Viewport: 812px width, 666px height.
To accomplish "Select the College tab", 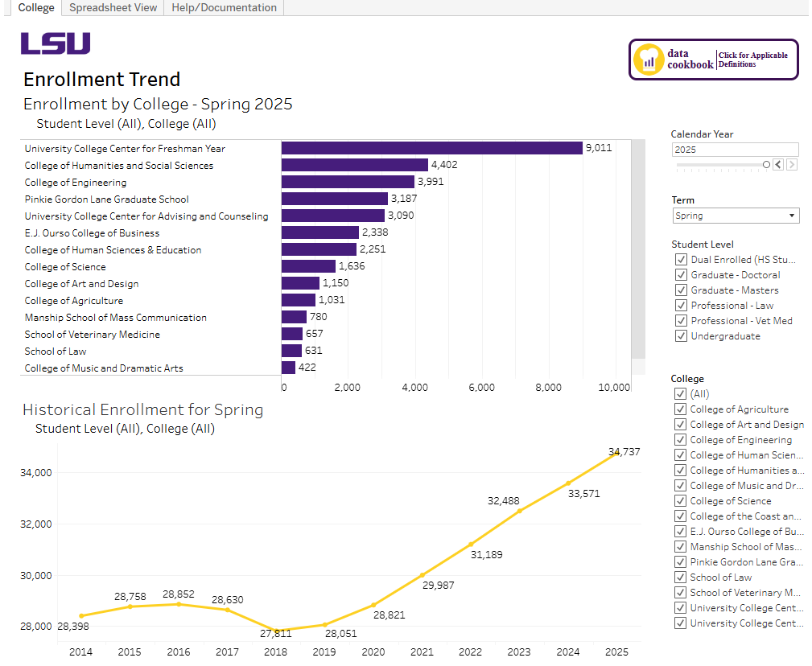I will click(35, 7).
